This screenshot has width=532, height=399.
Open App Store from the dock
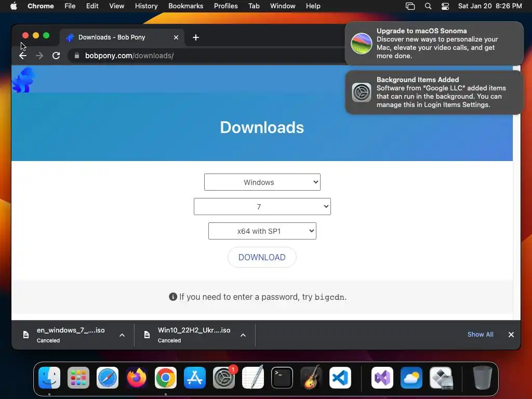(x=195, y=378)
